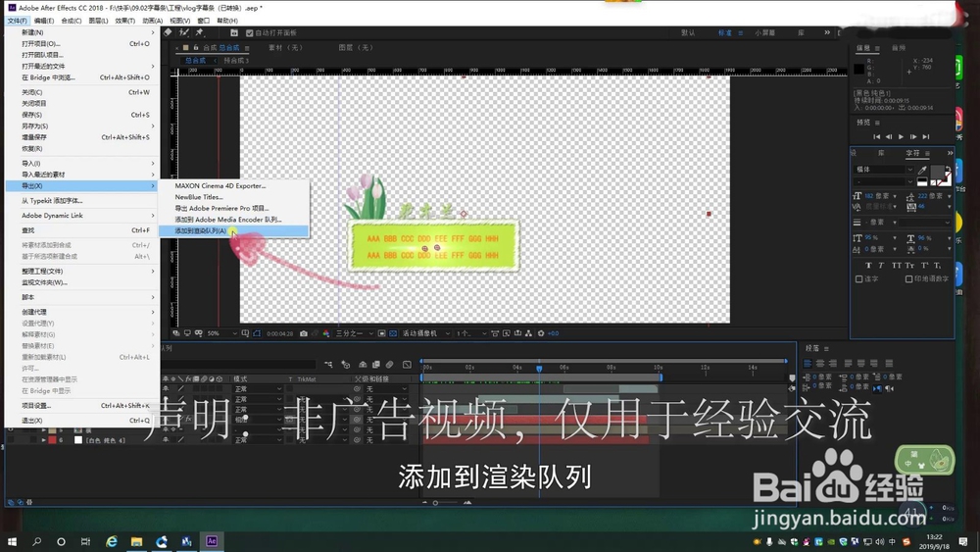Click center align text in Paragraph panel

pos(819,363)
